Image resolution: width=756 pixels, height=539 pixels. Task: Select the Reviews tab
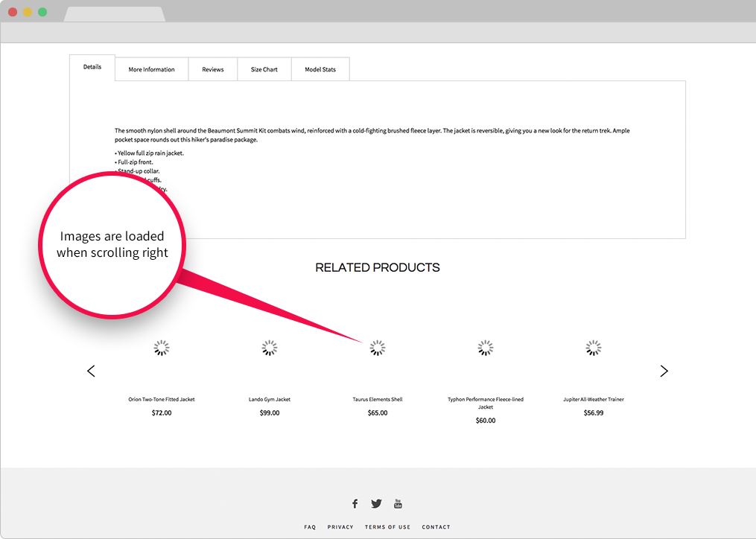pyautogui.click(x=212, y=69)
